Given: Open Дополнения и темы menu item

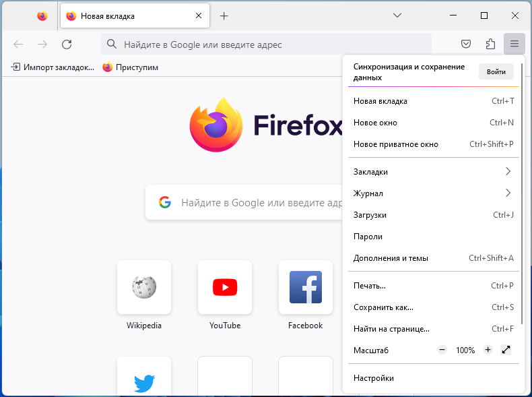Looking at the screenshot, I should tap(434, 258).
